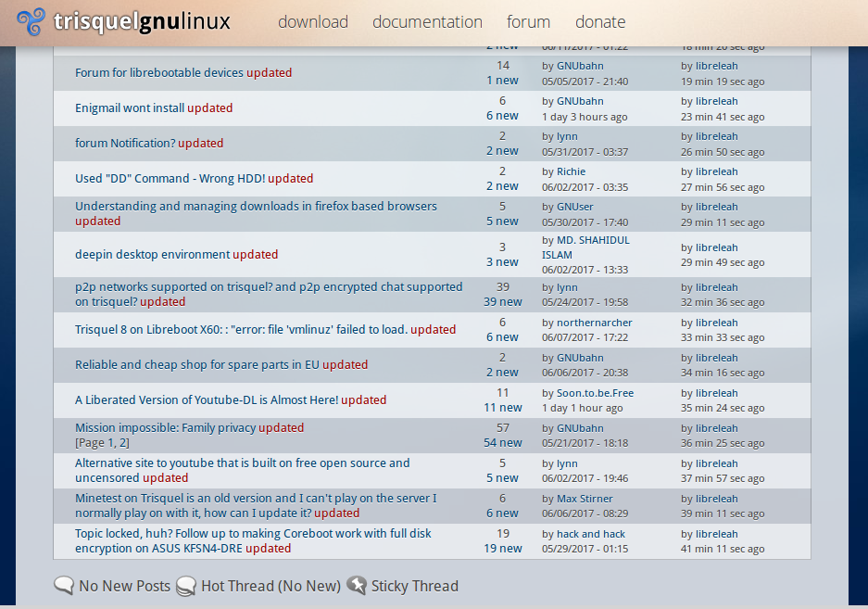Open thread Forum for librebootable devices
The image size is (868, 609).
pos(159,72)
